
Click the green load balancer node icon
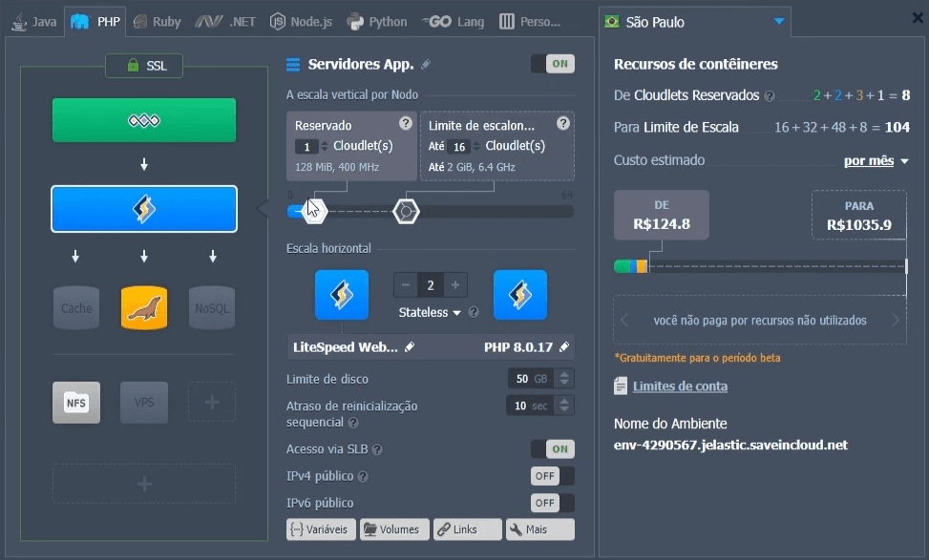click(143, 120)
